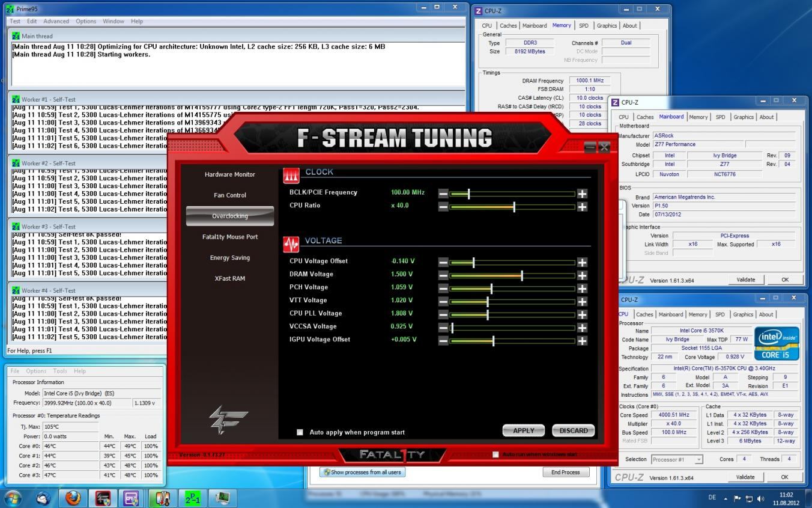Click Show processes from all users

[362, 473]
